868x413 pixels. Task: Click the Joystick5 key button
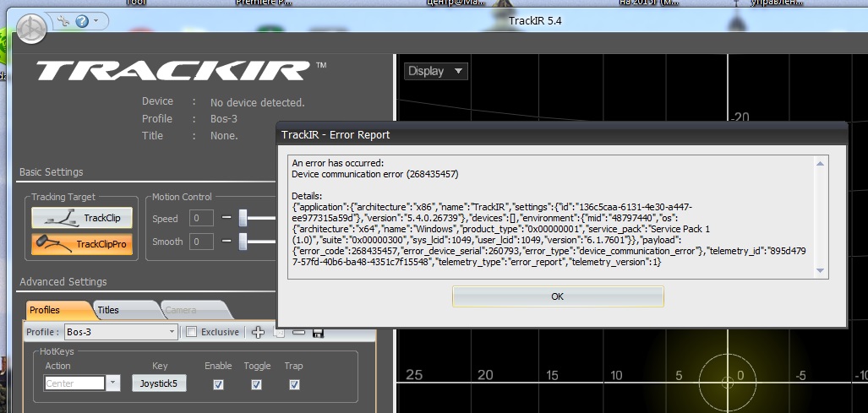point(159,383)
